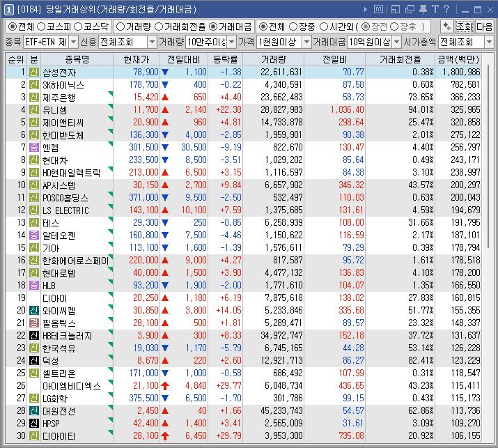Select the 거래량 sort radio button
This screenshot has height=448, width=498.
(120, 26)
